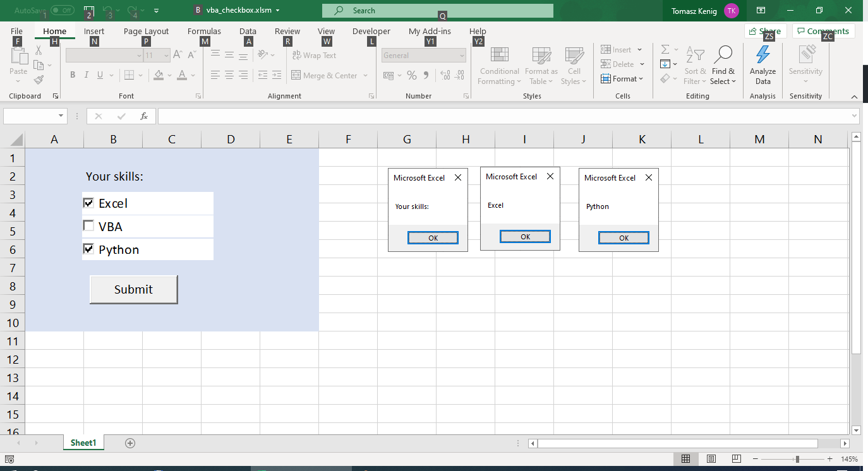This screenshot has width=868, height=471.
Task: Click the Analyze Data icon
Action: (x=763, y=63)
